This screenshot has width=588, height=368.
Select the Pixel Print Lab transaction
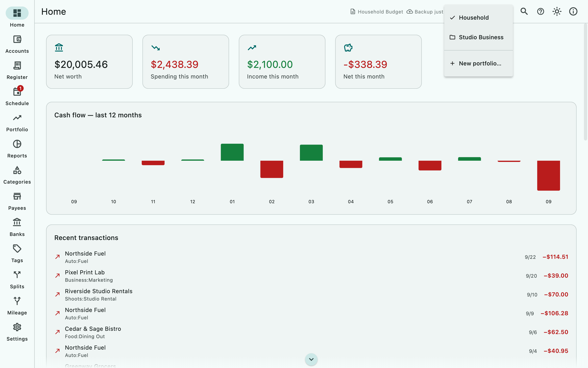click(311, 276)
